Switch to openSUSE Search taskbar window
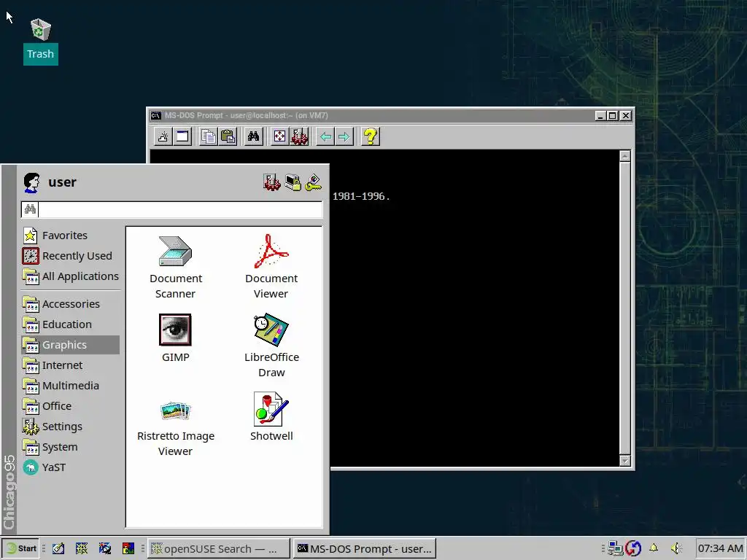 [218, 548]
